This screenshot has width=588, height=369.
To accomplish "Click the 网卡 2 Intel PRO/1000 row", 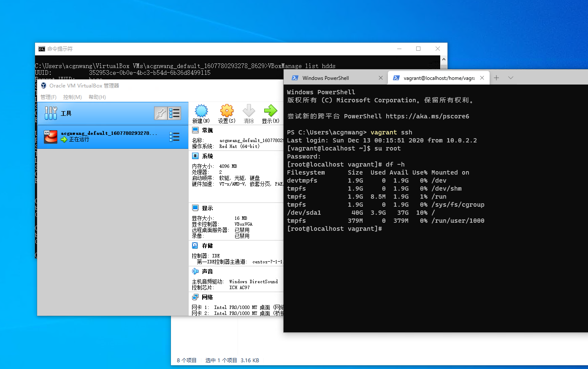I will click(x=238, y=313).
